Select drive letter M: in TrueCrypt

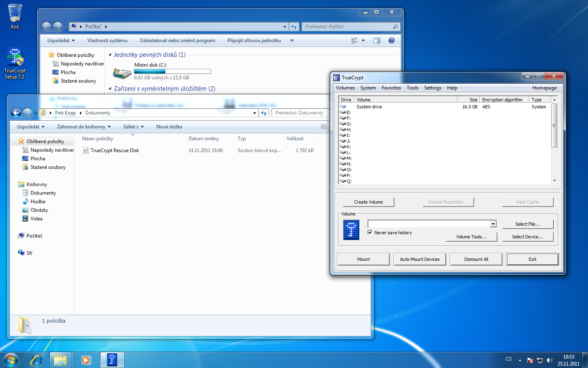346,158
